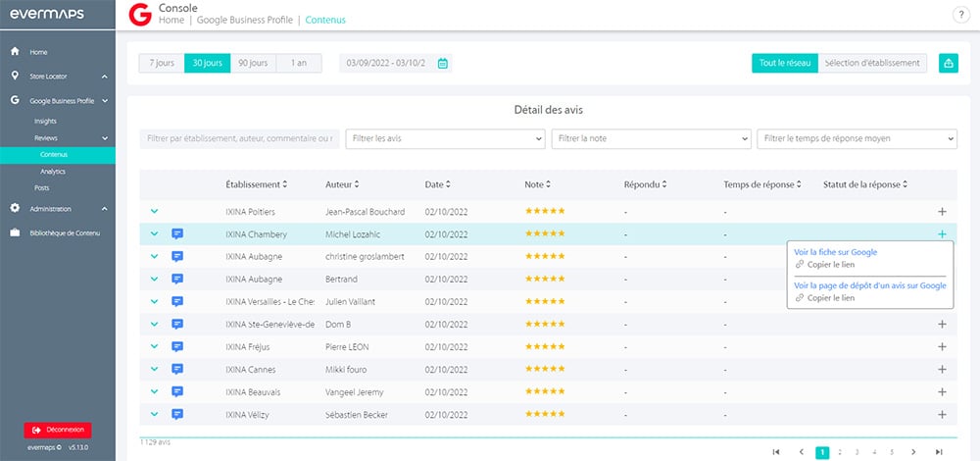Image resolution: width=980 pixels, height=461 pixels.
Task: Open the Filtrer la note dropdown
Action: click(651, 139)
